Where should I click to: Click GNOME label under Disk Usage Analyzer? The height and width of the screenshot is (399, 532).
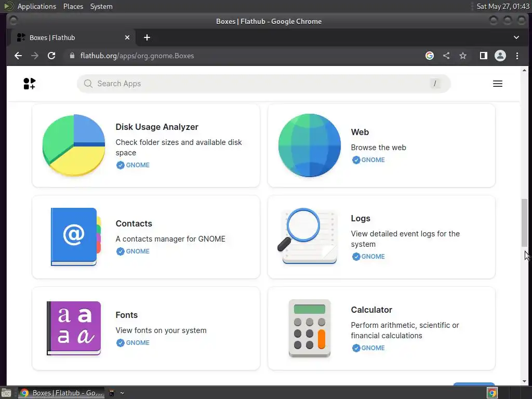click(138, 165)
